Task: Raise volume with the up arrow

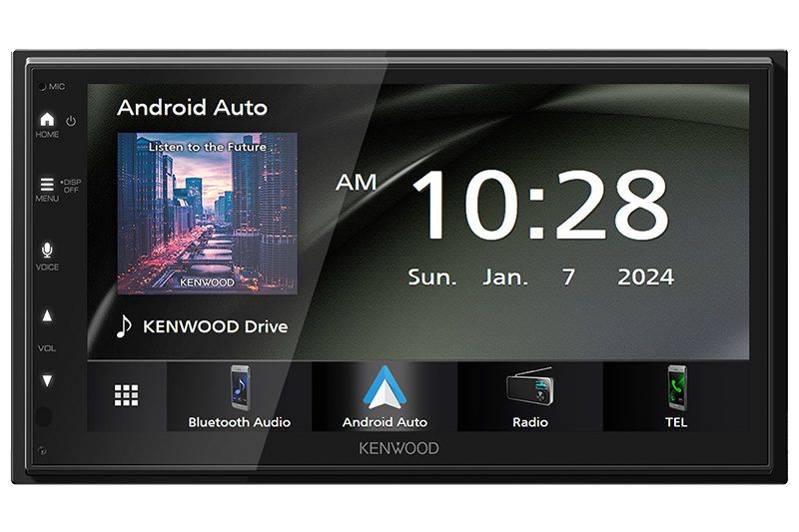Action: coord(47,316)
